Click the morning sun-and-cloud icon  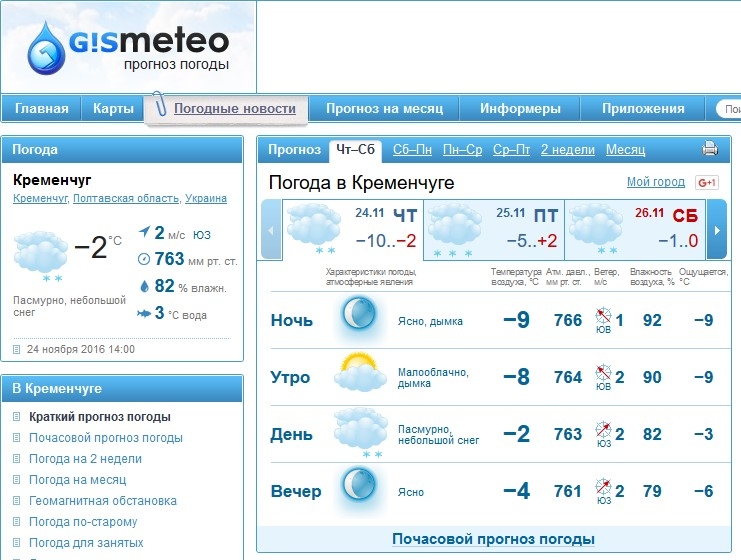[x=359, y=375]
